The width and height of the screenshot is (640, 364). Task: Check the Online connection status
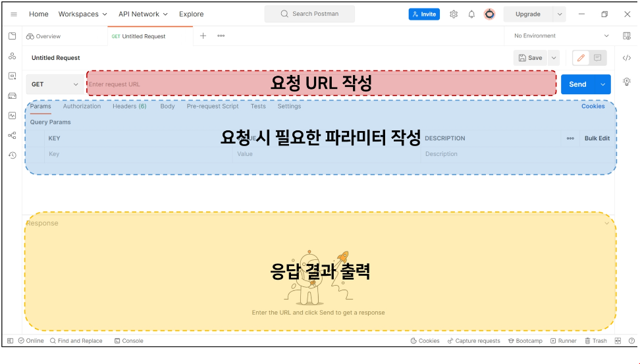pos(31,341)
